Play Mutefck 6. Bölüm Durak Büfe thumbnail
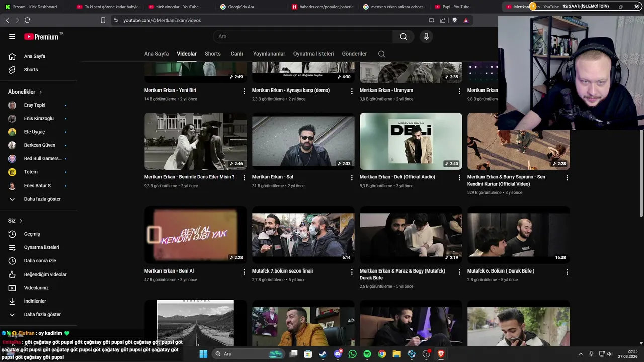 519,235
